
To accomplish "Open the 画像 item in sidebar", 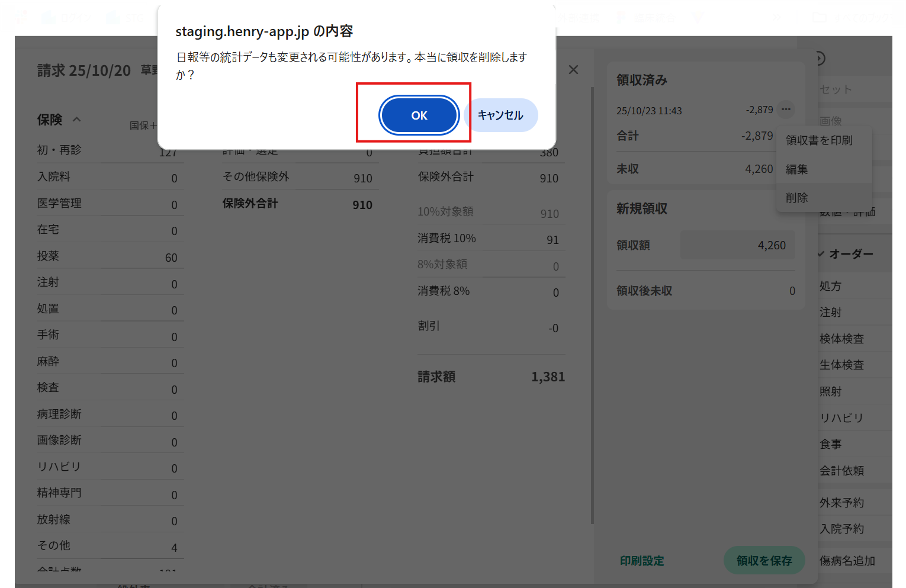I will pyautogui.click(x=830, y=121).
